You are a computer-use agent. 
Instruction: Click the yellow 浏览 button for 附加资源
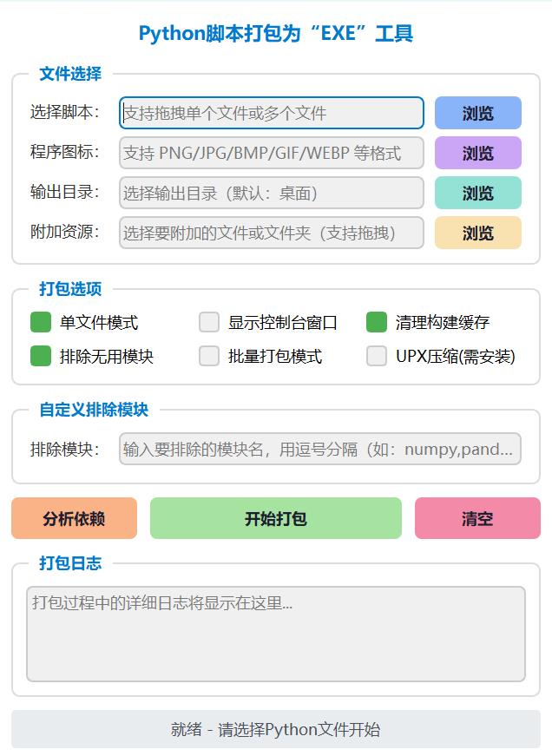coord(477,233)
